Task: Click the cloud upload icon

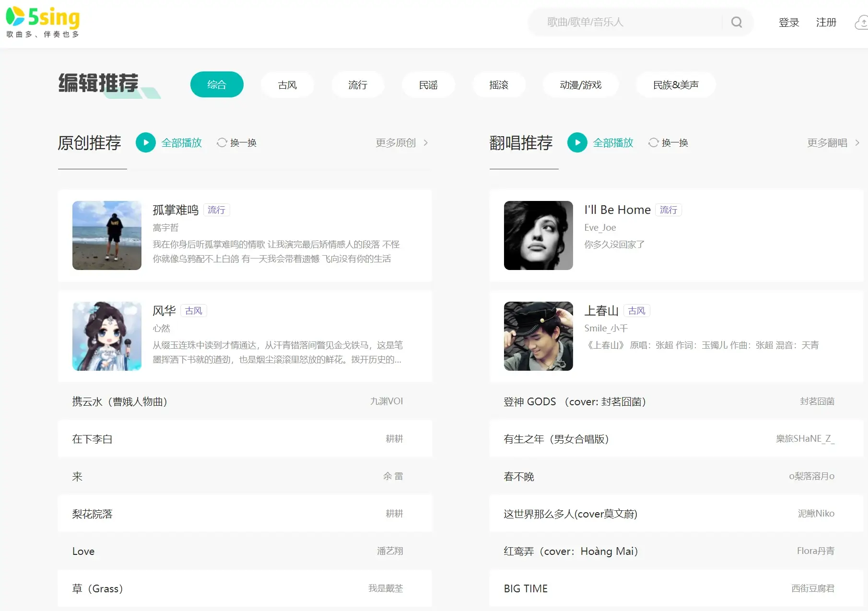Action: point(862,23)
